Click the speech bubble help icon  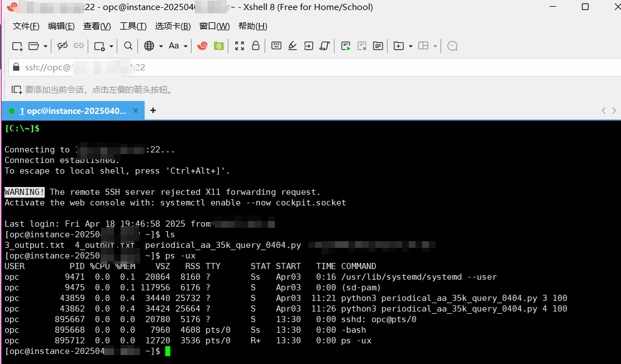tap(452, 46)
